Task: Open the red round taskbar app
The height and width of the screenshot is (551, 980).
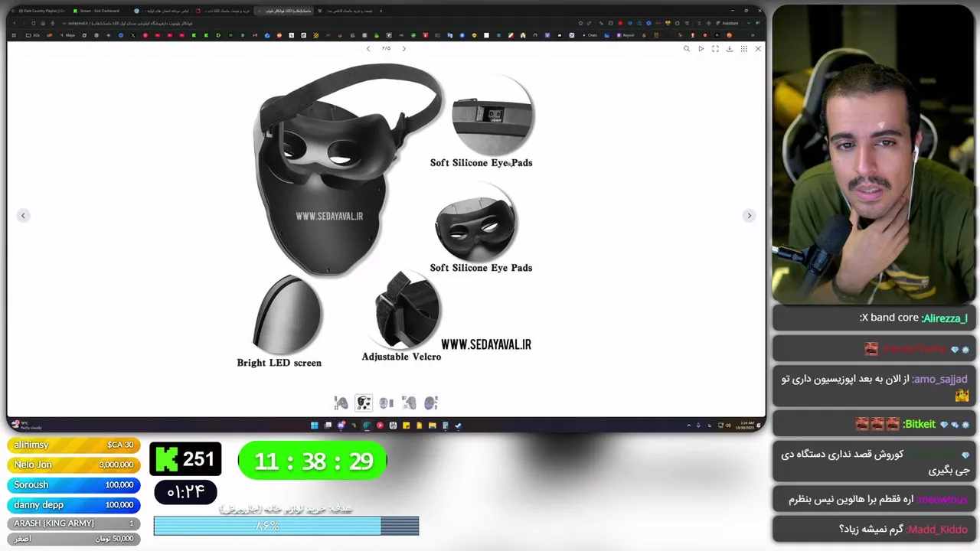Action: pyautogui.click(x=380, y=425)
